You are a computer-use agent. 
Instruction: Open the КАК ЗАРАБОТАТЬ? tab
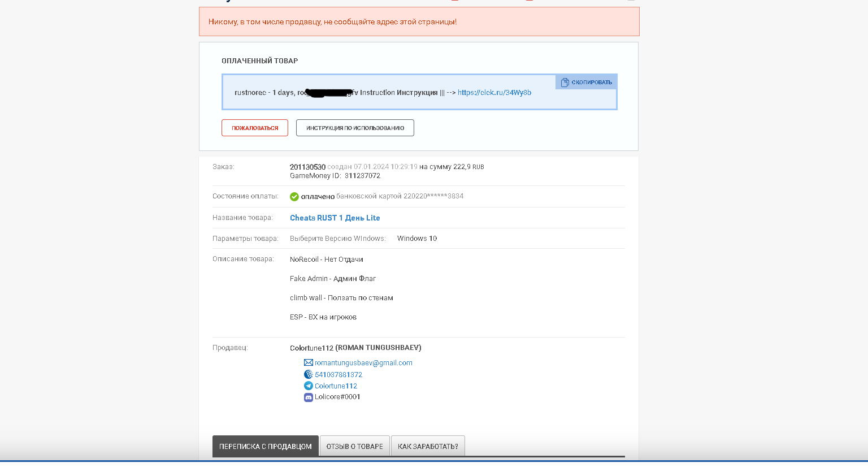(x=428, y=446)
